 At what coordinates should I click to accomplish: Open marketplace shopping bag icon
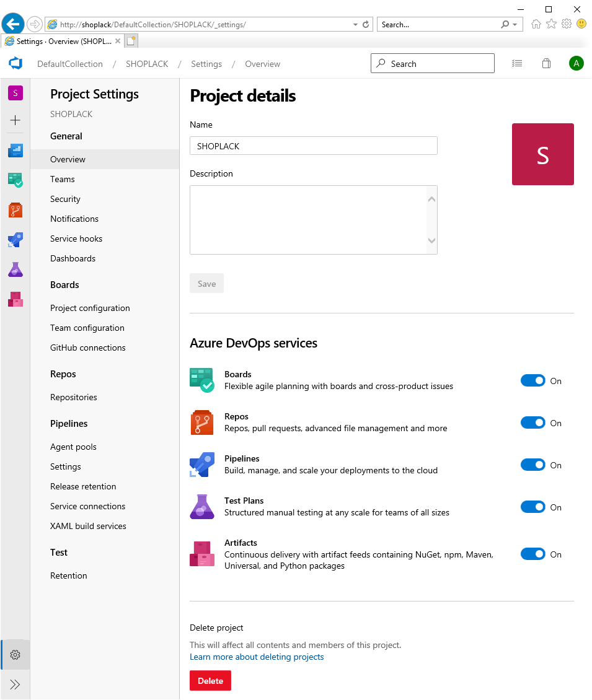pos(546,63)
